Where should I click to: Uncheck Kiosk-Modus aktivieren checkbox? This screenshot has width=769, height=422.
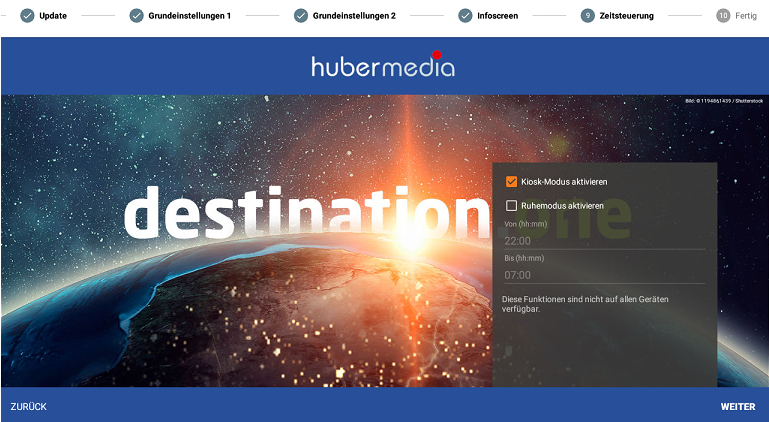pyautogui.click(x=511, y=182)
